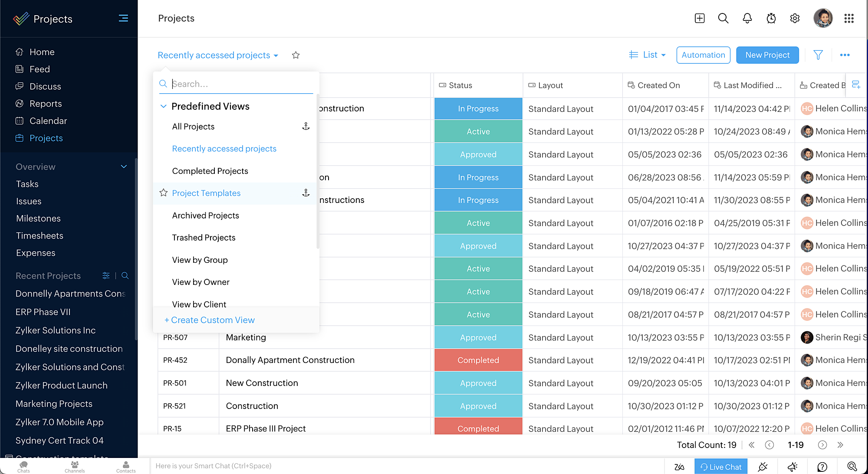This screenshot has width=868, height=474.
Task: Select Completed Projects view
Action: 210,171
